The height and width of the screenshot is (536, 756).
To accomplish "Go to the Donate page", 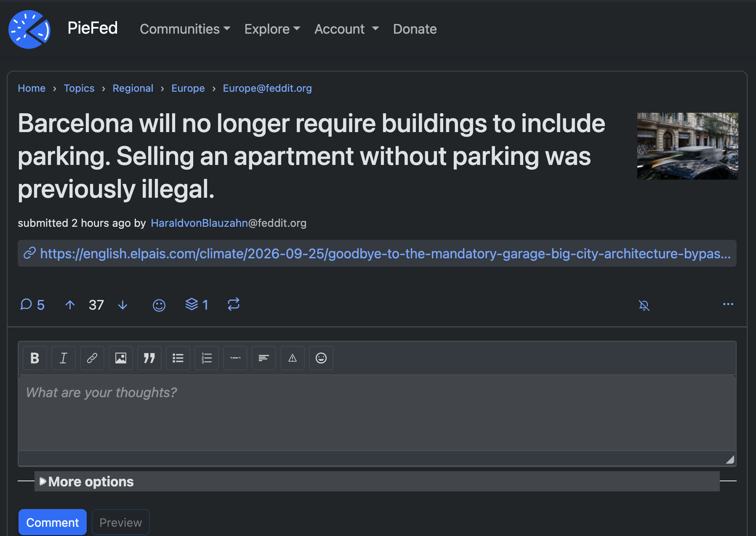I will pos(415,29).
